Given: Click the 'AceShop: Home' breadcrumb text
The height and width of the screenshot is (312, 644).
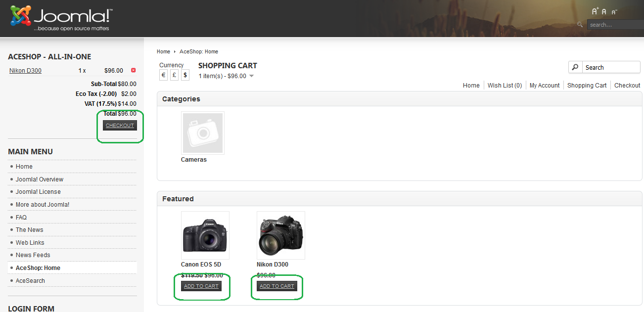Looking at the screenshot, I should click(199, 51).
